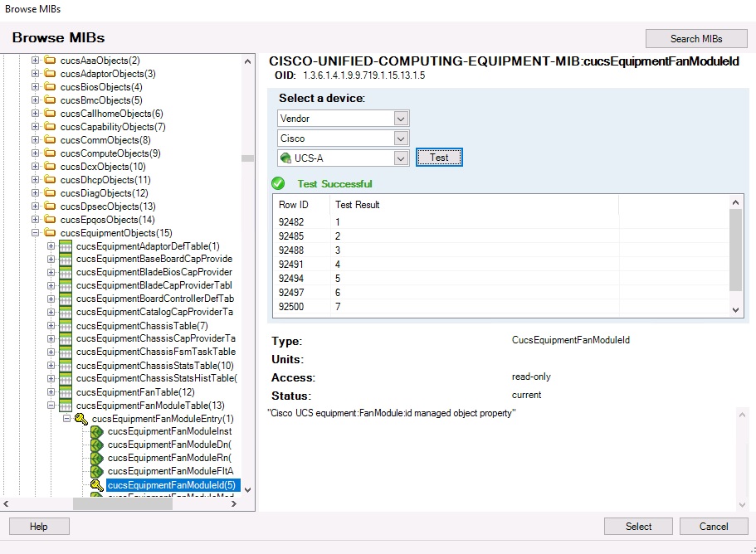756x554 pixels.
Task: Click table icon of cucsEquipmentFanModuleTable(13)
Action: 66,406
